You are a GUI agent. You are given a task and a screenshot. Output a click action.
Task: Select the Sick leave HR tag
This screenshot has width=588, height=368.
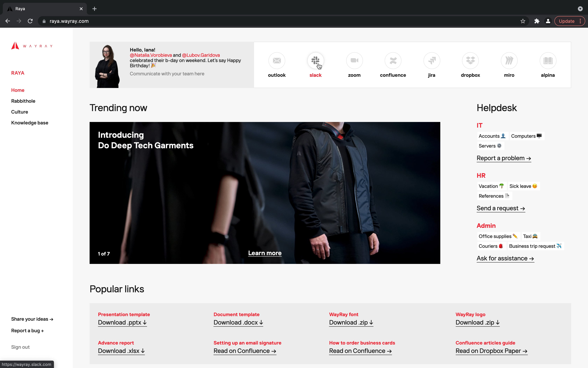tap(524, 186)
